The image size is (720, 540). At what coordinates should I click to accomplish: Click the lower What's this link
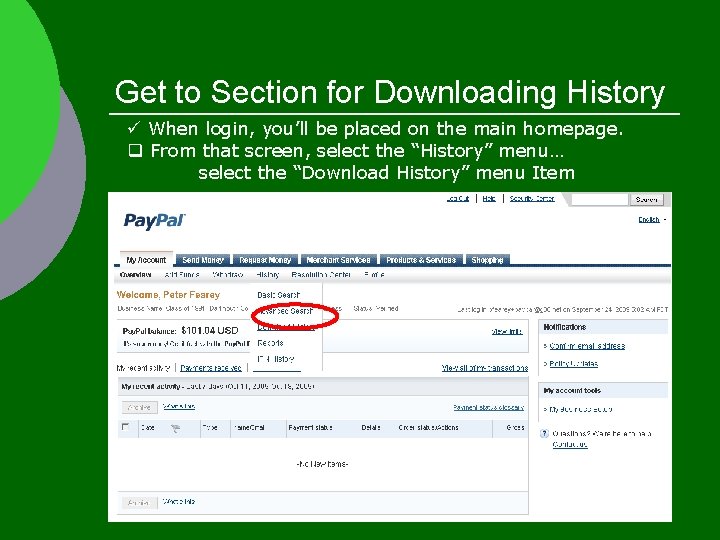(x=179, y=501)
